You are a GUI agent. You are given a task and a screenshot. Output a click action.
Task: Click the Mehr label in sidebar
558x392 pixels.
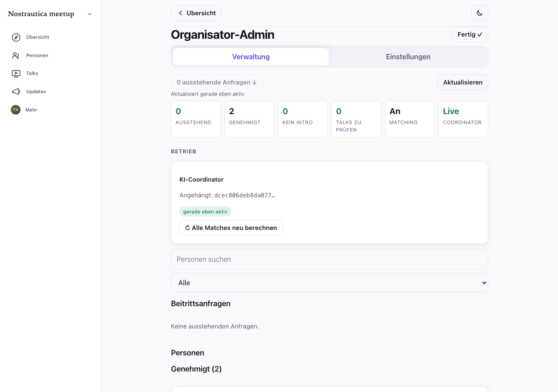click(31, 110)
